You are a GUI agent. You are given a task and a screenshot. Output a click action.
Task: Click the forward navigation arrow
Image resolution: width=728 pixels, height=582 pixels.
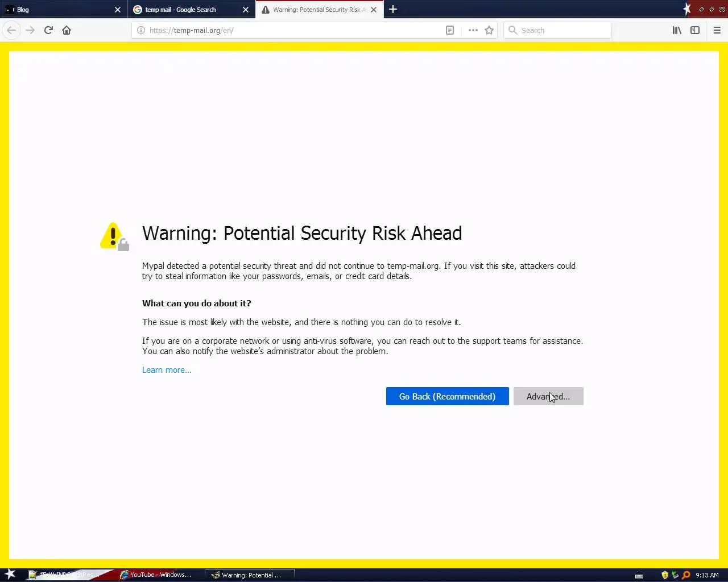(30, 30)
